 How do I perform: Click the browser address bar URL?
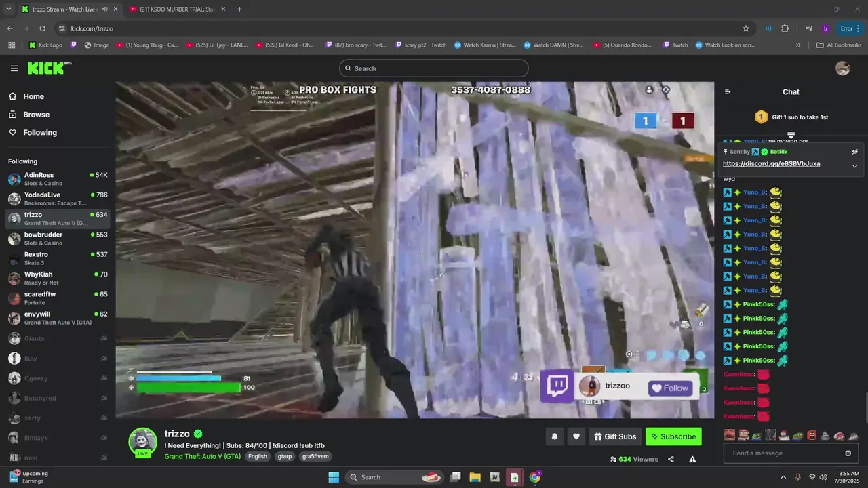coord(92,28)
